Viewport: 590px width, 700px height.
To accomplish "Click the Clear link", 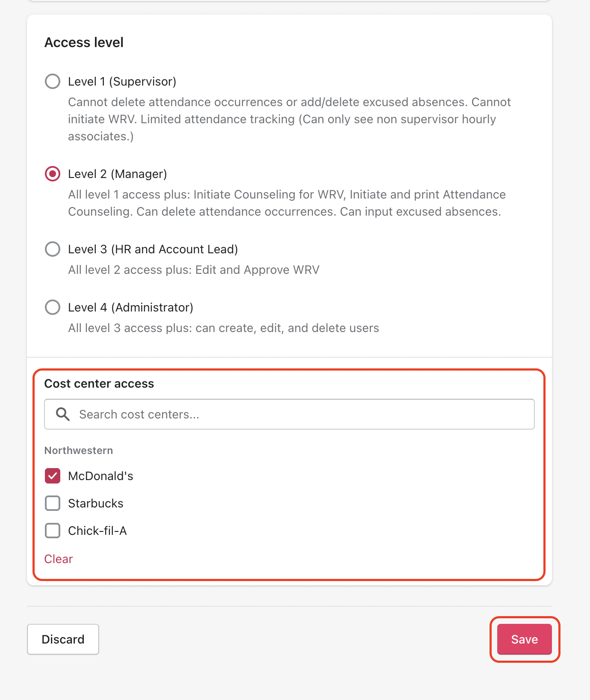I will pos(59,559).
